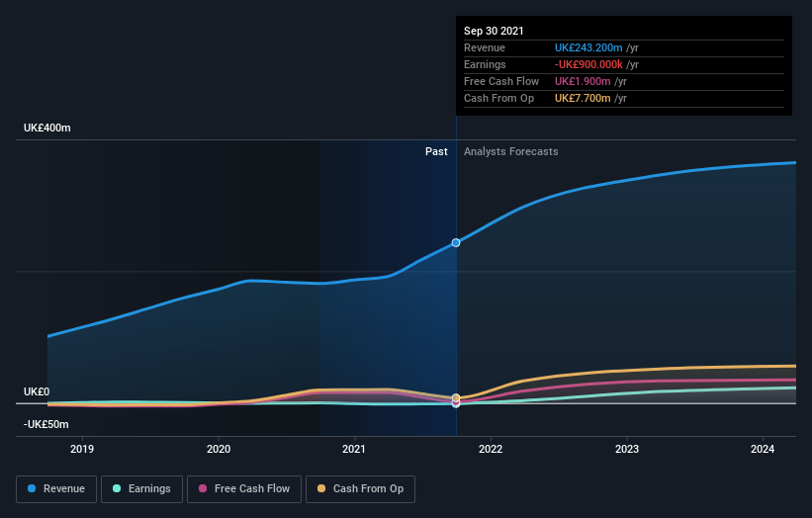Select the Revenue data point marker on the blue line
The height and width of the screenshot is (518, 812).
tap(456, 243)
